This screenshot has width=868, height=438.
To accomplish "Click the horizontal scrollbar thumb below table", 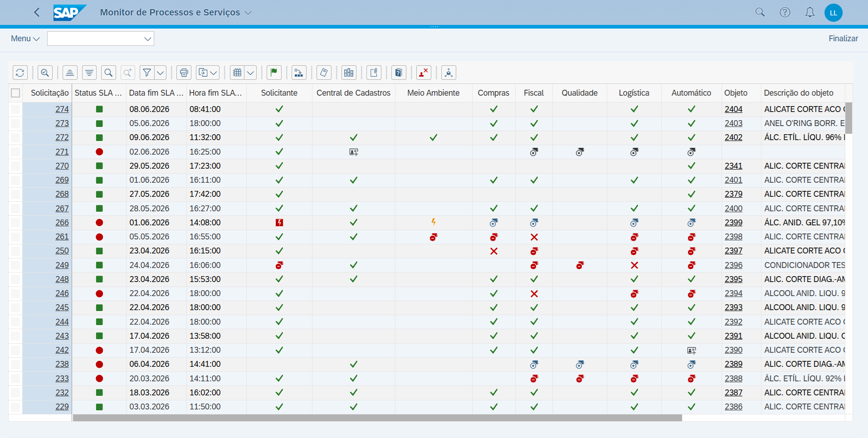I will tap(377, 418).
